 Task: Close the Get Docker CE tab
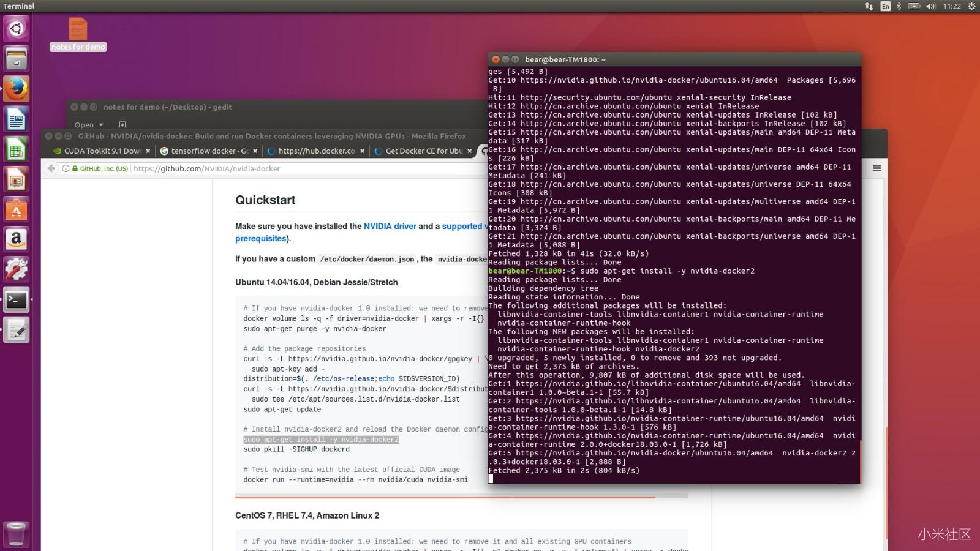pos(470,151)
